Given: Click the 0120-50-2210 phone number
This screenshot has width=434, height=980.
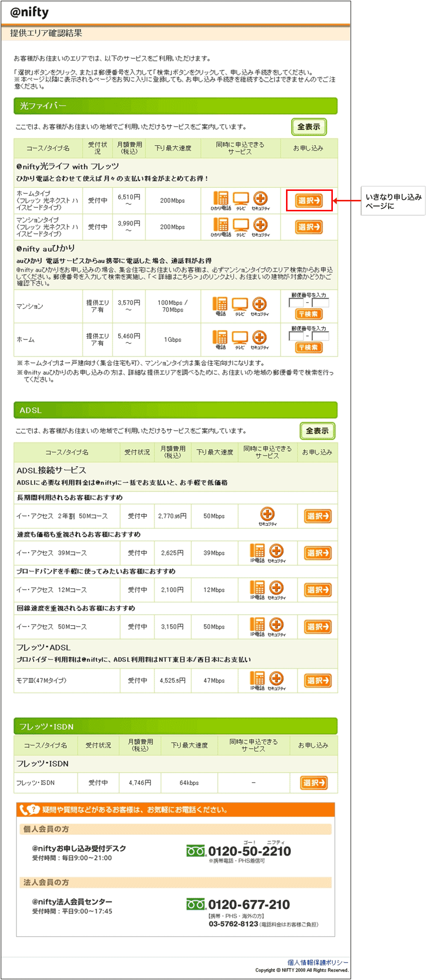Looking at the screenshot, I should 250,851.
